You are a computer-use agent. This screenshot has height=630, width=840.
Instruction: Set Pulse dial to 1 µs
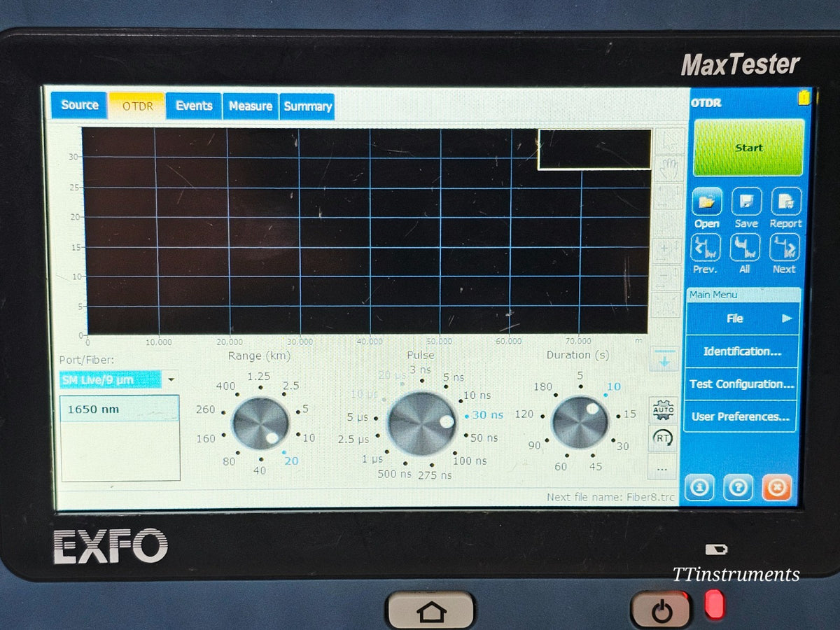click(372, 459)
